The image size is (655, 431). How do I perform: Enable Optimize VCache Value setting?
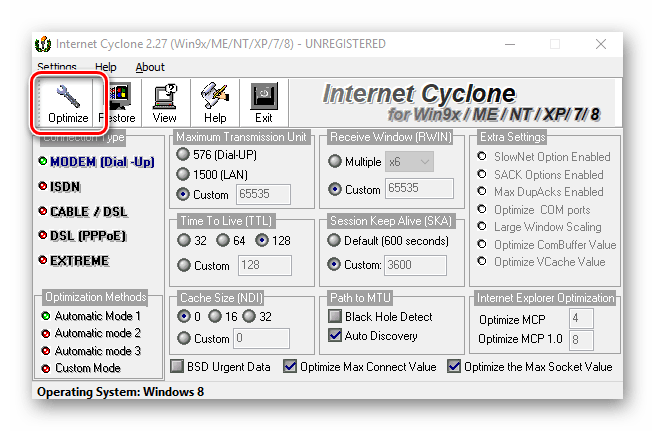coord(482,261)
